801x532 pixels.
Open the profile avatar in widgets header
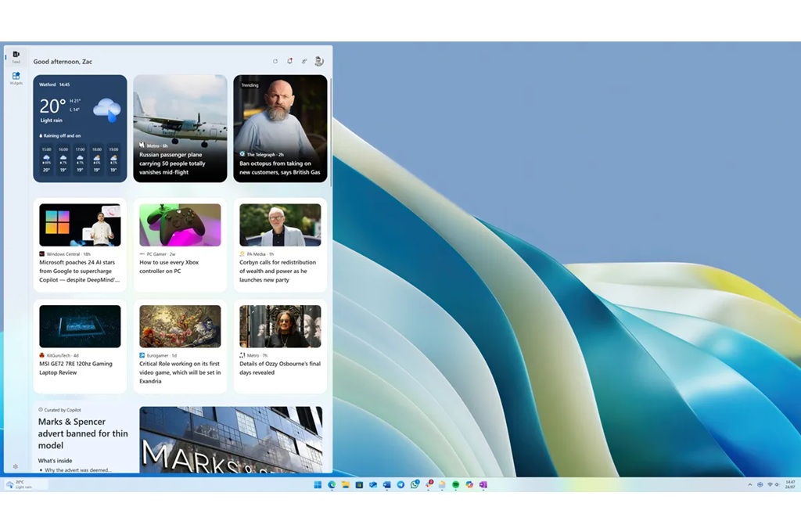pyautogui.click(x=319, y=61)
